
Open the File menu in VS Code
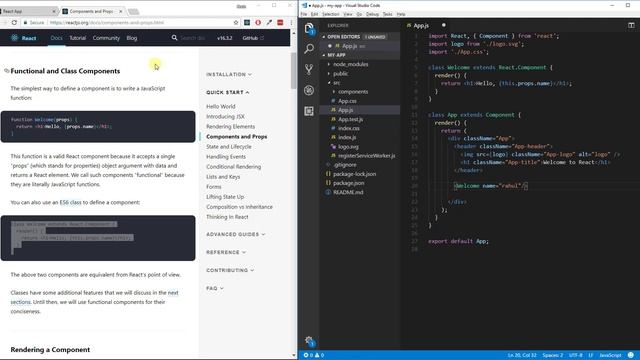tap(304, 14)
